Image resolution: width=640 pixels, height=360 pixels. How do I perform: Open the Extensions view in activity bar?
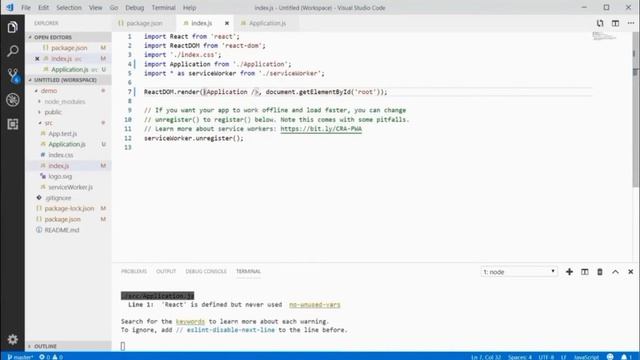click(12, 124)
